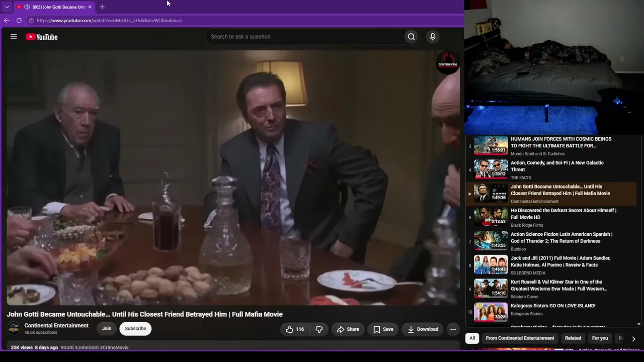
Task: Click the main video title below player
Action: (x=144, y=314)
